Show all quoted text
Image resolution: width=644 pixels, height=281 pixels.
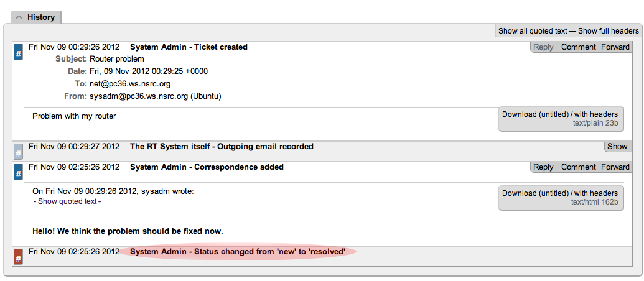tap(533, 31)
